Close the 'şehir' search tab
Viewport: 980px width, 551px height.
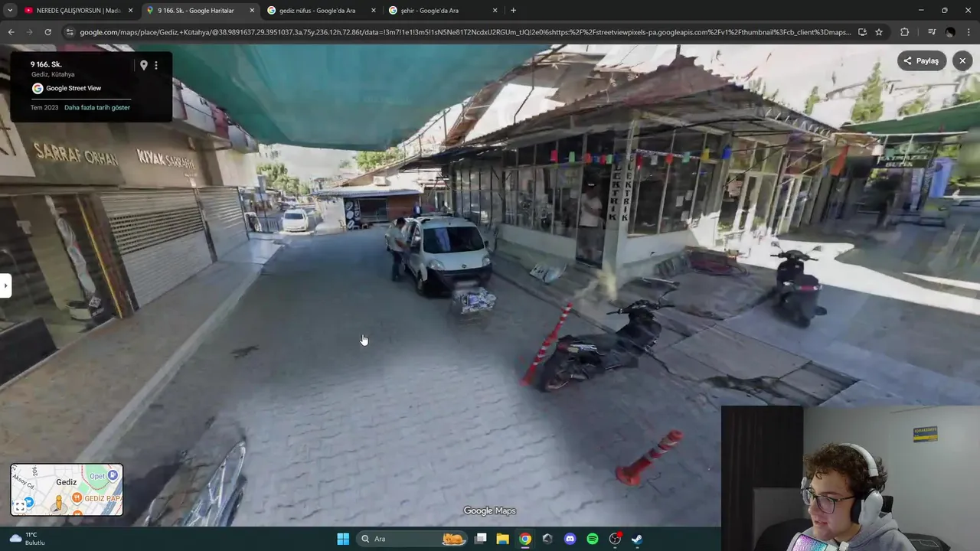click(x=495, y=11)
